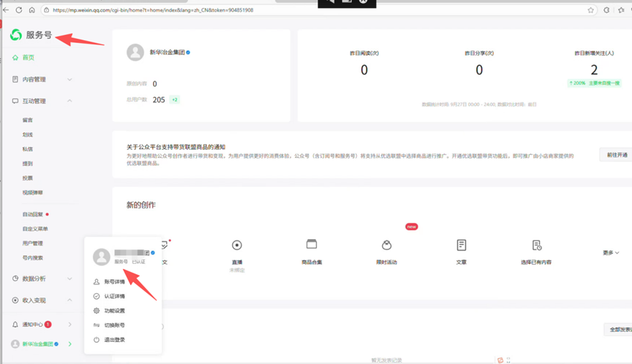Click the browser favorites icon

point(621,10)
